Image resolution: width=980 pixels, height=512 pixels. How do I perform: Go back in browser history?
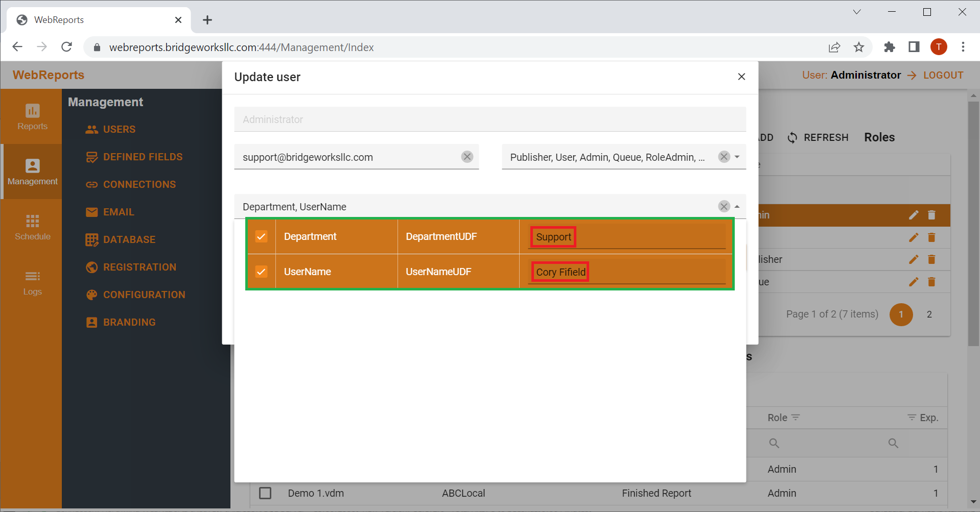tap(17, 47)
